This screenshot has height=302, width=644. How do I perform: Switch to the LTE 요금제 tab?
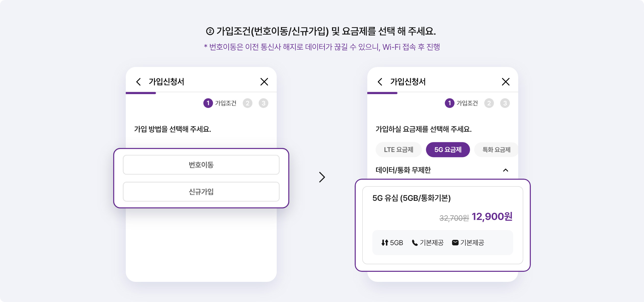click(398, 150)
